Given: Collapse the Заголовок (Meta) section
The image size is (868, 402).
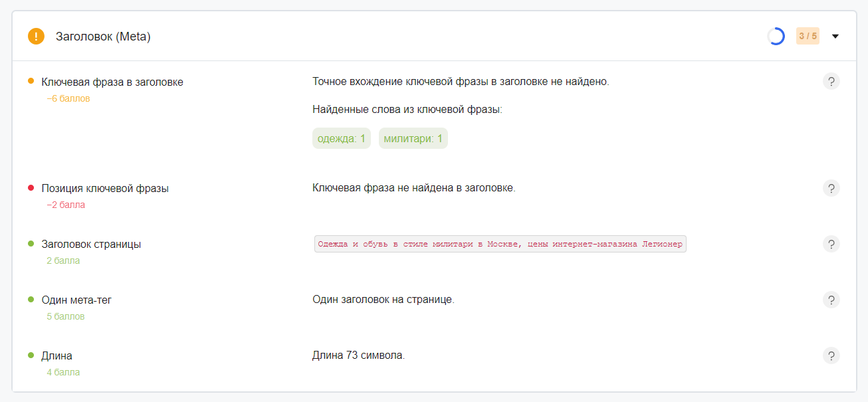Looking at the screenshot, I should 835,36.
